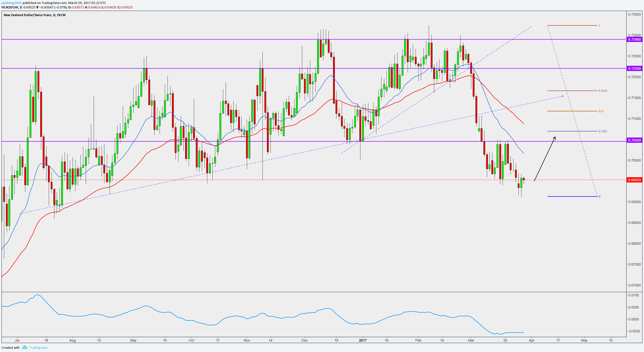644x352 pixels.
Task: Open the TradingView link in footer
Action: [38, 348]
